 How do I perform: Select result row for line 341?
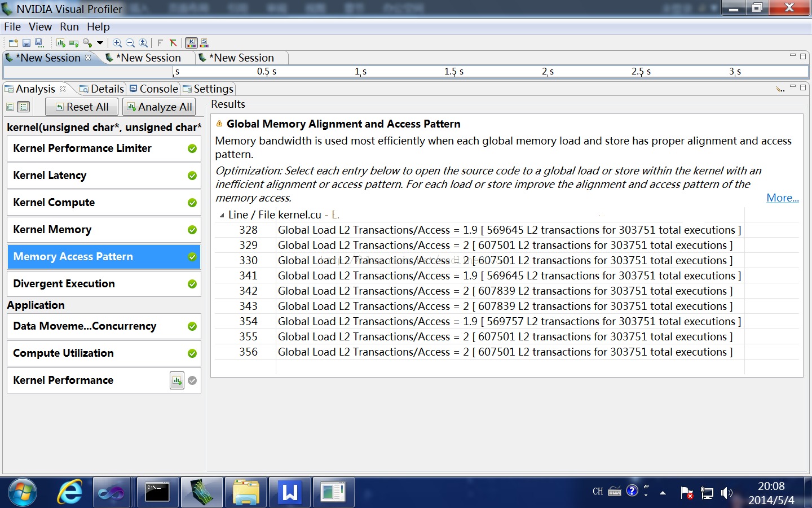point(506,275)
